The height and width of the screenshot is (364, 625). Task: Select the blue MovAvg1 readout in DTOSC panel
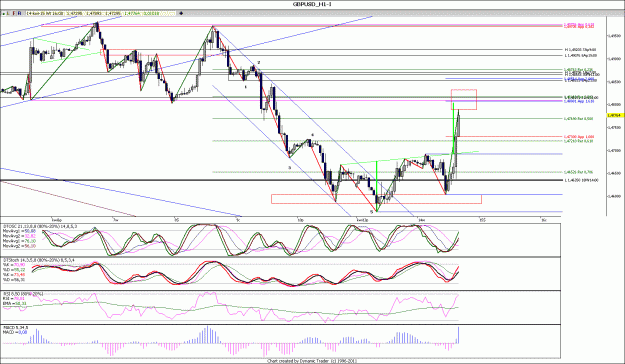19,231
